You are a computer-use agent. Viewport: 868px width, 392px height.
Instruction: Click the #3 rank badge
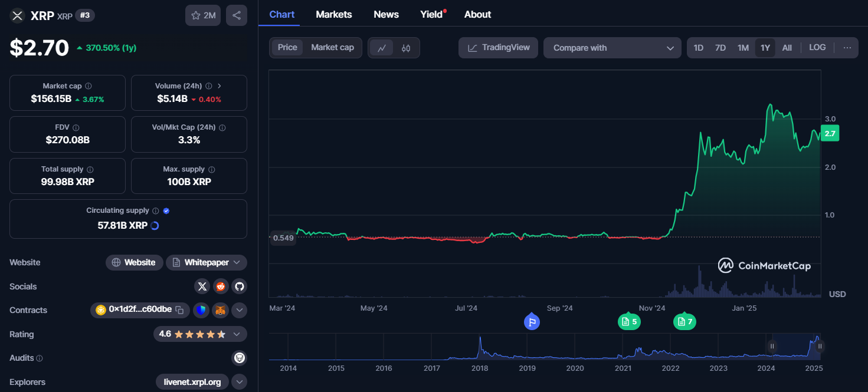coord(85,15)
